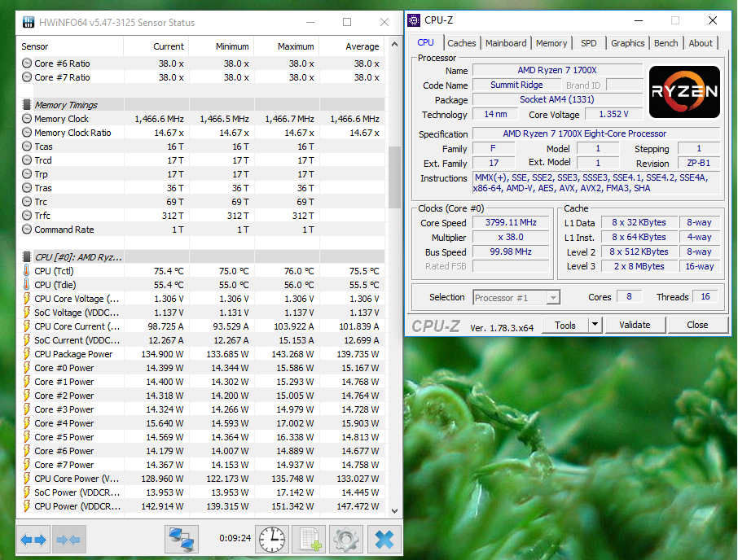Click clock icon beside Tcas row

27,147
